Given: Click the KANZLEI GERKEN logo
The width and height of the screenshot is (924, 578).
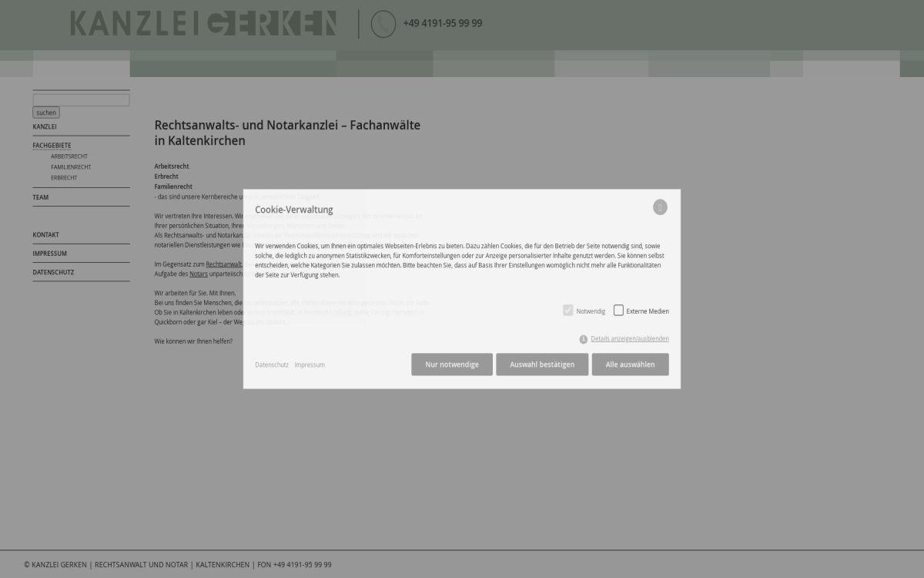Looking at the screenshot, I should (203, 23).
